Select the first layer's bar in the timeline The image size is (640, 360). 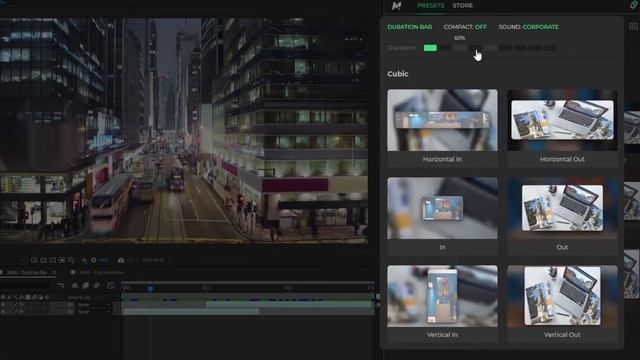pos(290,304)
